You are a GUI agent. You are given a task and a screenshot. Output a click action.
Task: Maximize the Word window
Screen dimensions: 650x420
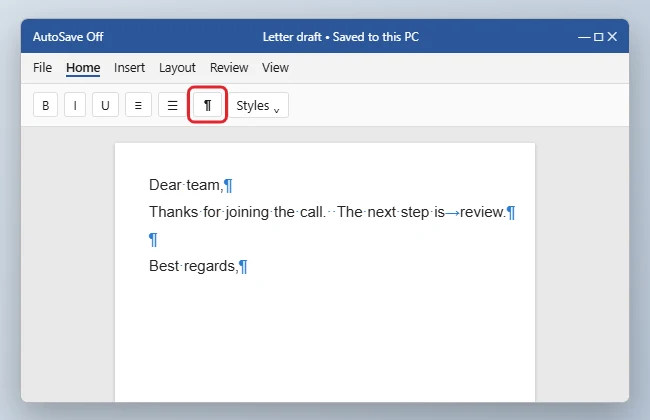598,37
